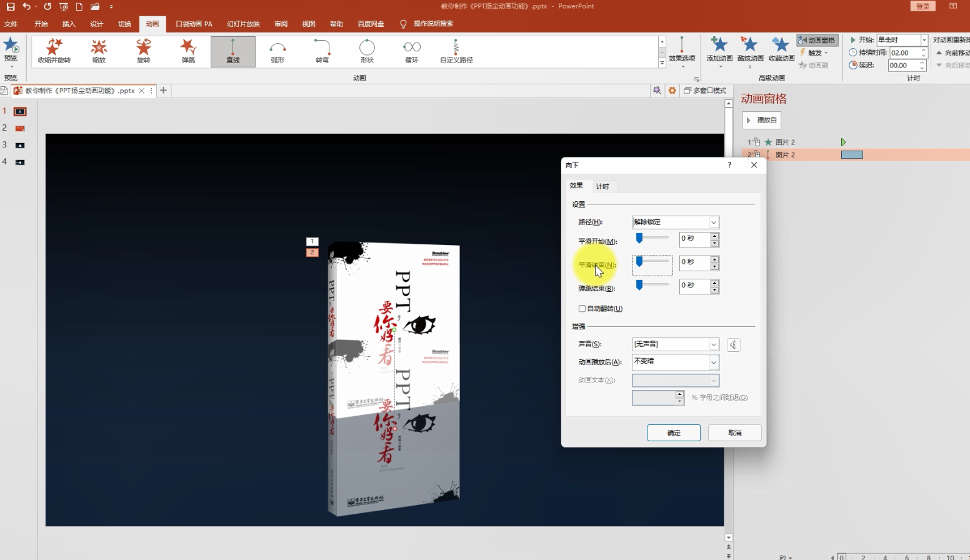Click the 延迟 delay field
970x560 pixels.
click(x=903, y=65)
